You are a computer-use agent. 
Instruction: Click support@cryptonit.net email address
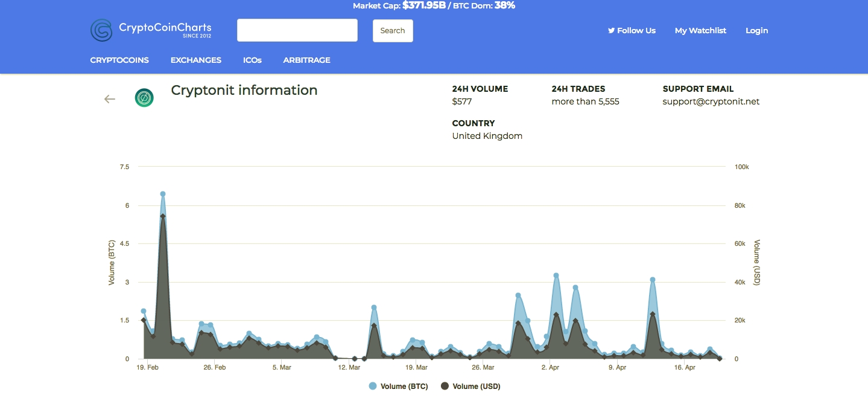click(711, 101)
